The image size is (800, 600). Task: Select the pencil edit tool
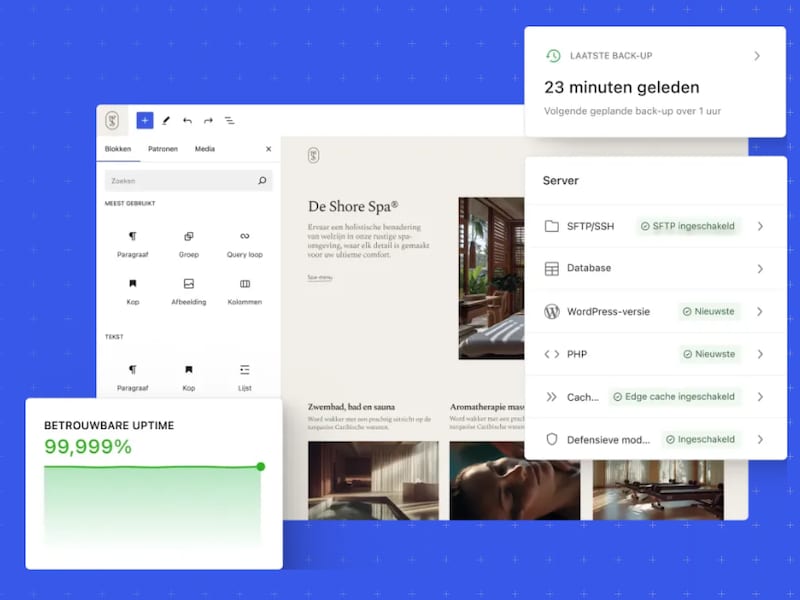[x=166, y=121]
